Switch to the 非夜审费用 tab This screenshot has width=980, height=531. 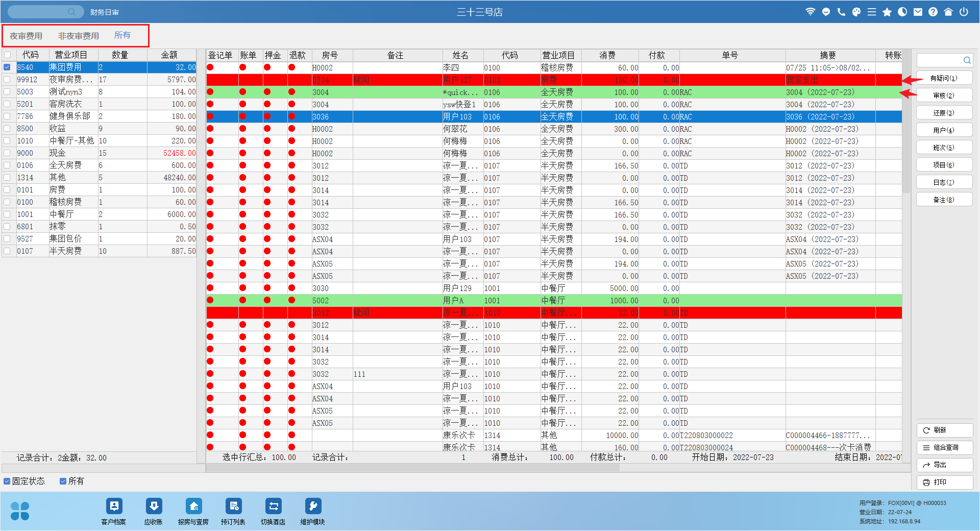click(79, 36)
